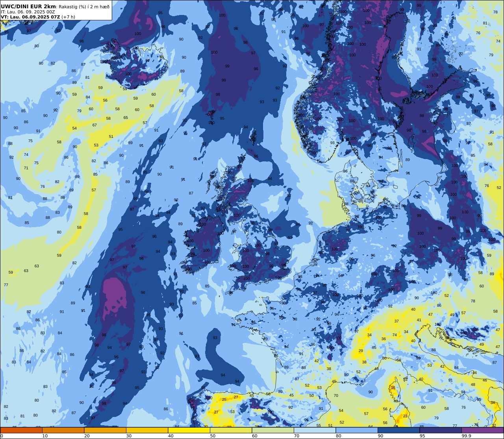Click the 70–80 pale blue legend swatch
504x439 pixels.
tap(315, 430)
